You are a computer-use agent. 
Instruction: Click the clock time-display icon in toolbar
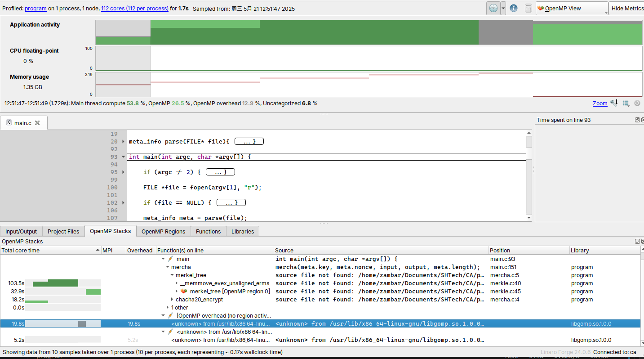tap(493, 8)
